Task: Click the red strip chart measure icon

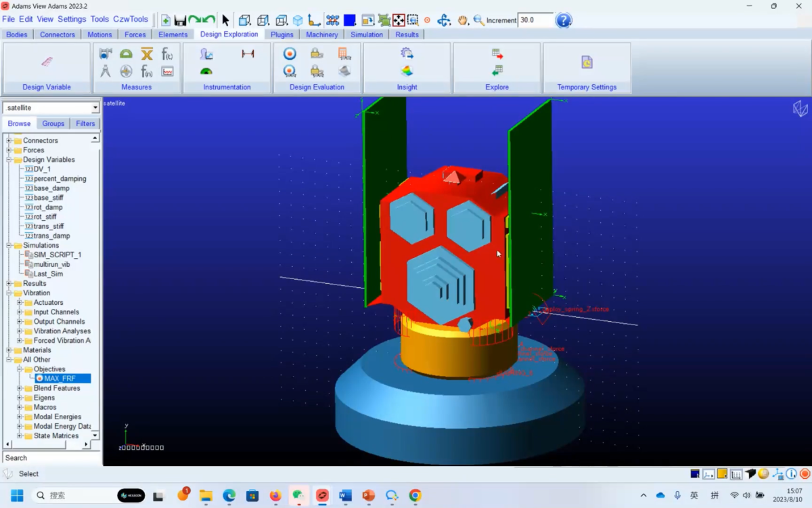Action: (167, 71)
